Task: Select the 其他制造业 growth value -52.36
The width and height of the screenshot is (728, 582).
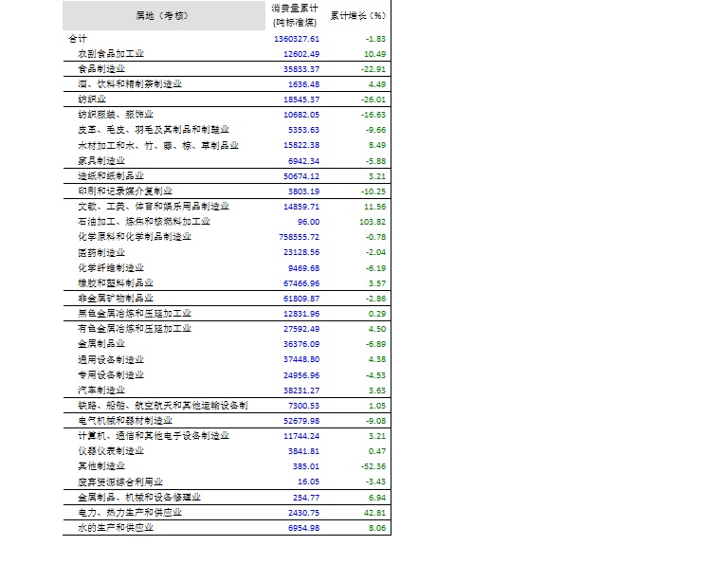Action: (x=370, y=466)
